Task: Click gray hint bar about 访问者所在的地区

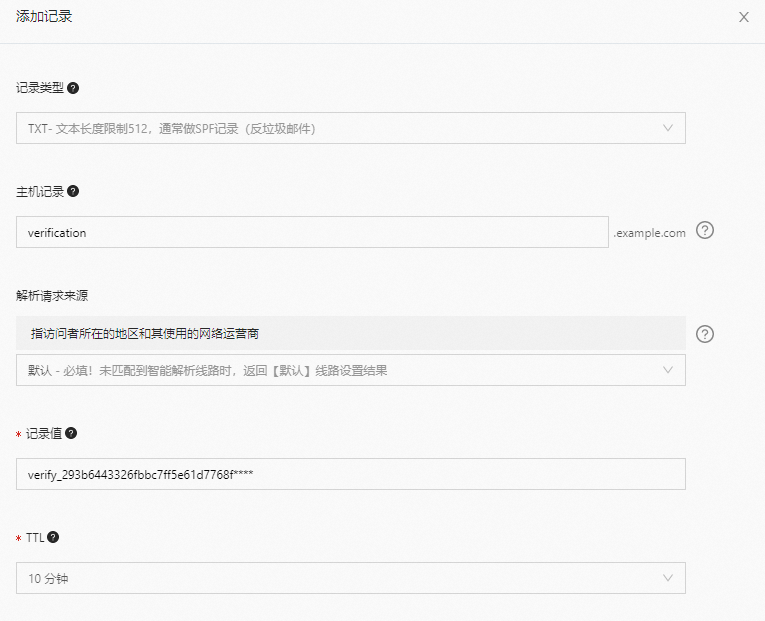Action: click(x=350, y=333)
